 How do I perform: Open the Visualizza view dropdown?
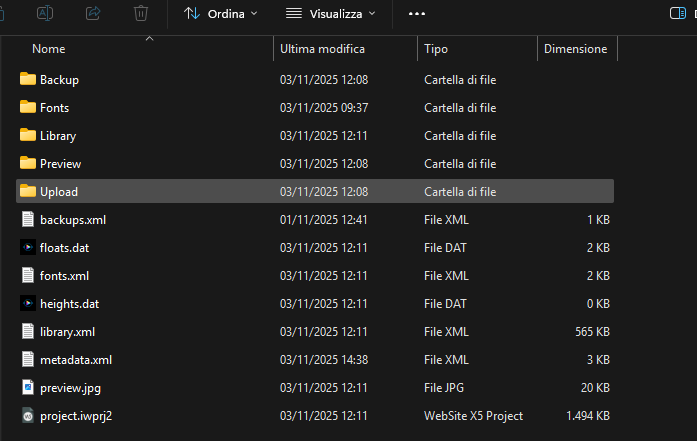pos(331,14)
